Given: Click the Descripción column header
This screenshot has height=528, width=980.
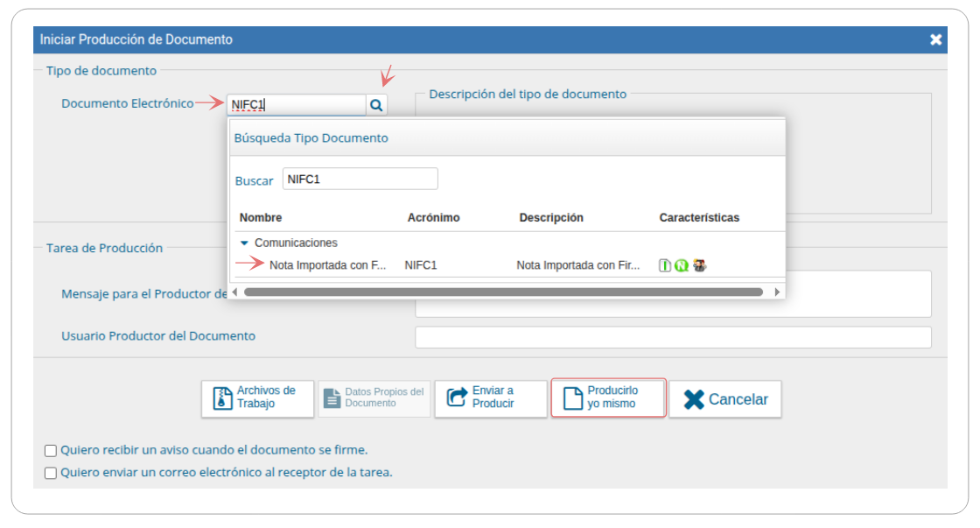Looking at the screenshot, I should point(551,218).
